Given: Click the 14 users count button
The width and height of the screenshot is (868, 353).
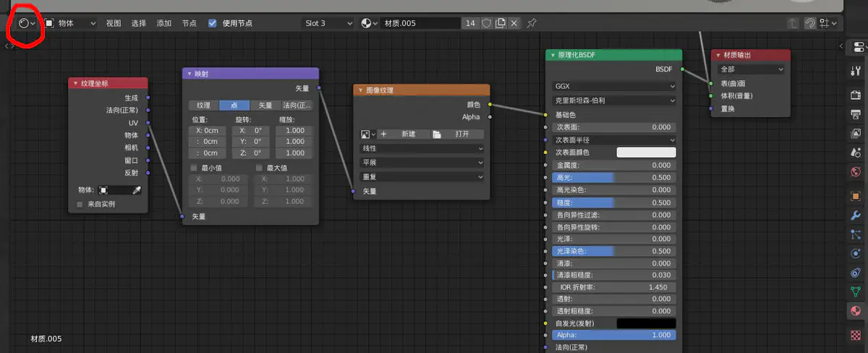Looking at the screenshot, I should 471,23.
